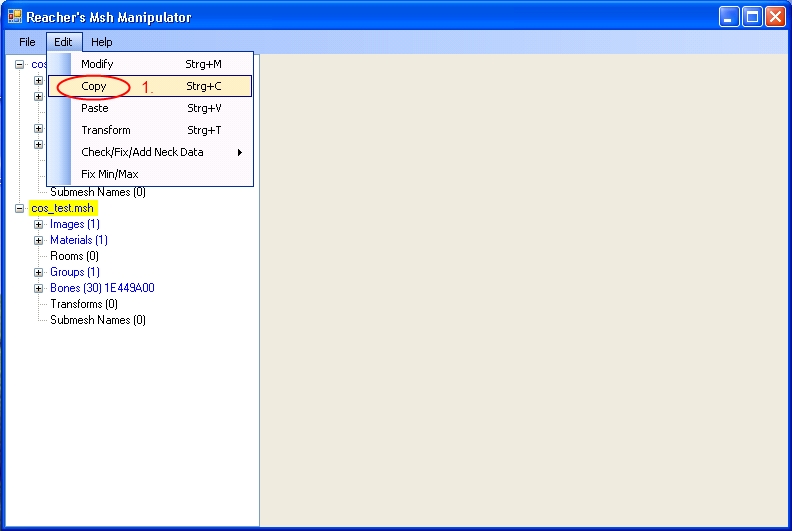Select the Transforms (0) tree item

click(x=84, y=304)
